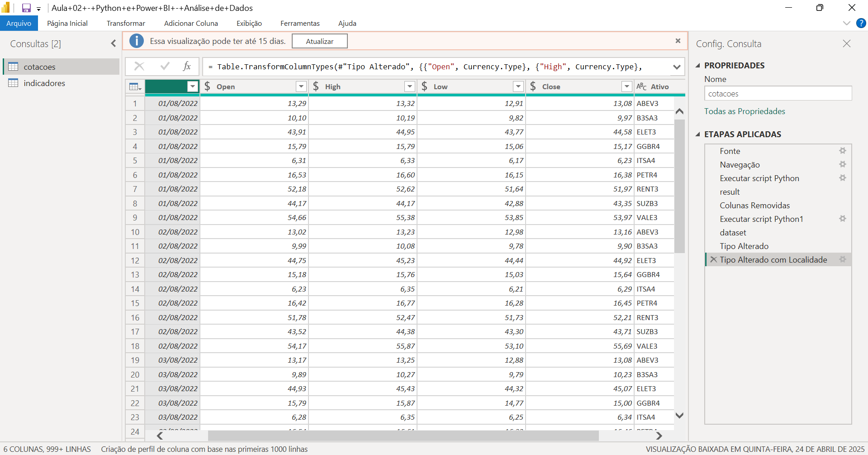
Task: Delete the Tipo Alterado com Localidade step
Action: tap(713, 259)
